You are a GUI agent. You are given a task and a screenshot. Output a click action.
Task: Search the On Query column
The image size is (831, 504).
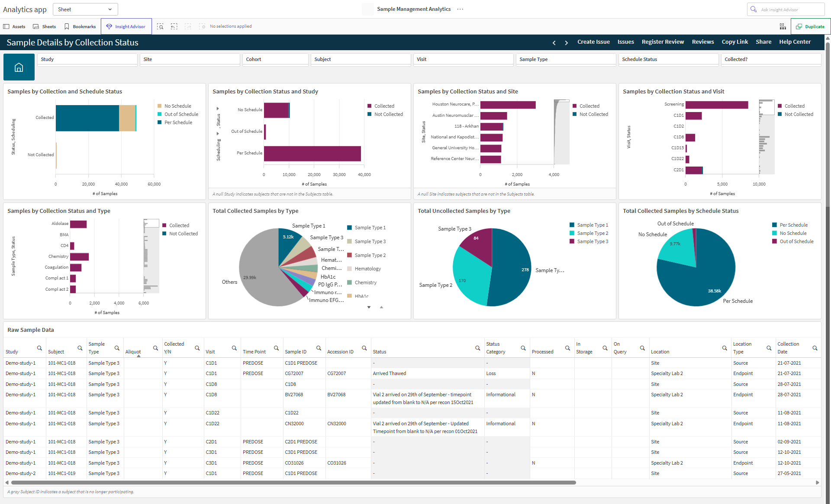(642, 348)
